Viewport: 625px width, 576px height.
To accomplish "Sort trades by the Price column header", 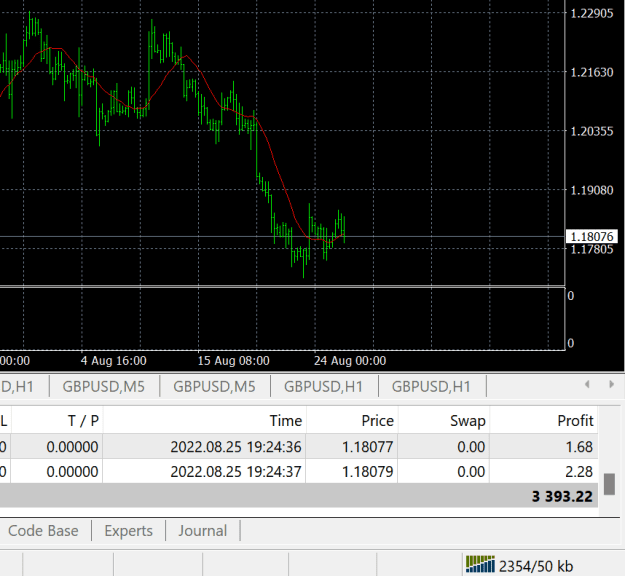I will [x=352, y=421].
